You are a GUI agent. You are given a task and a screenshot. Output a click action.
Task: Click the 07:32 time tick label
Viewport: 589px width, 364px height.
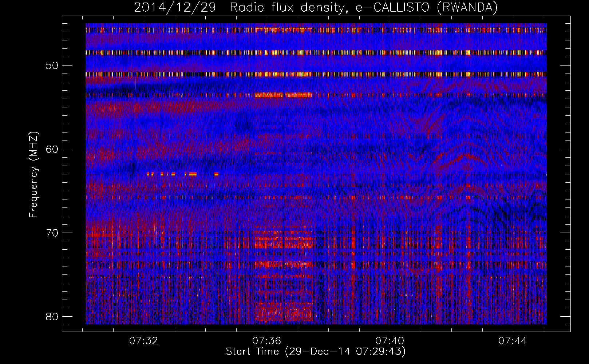coord(144,341)
